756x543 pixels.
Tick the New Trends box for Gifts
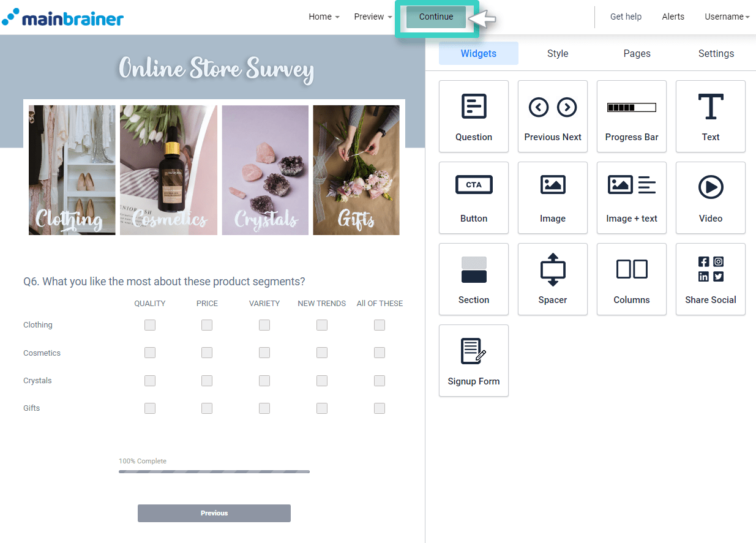[x=322, y=408]
